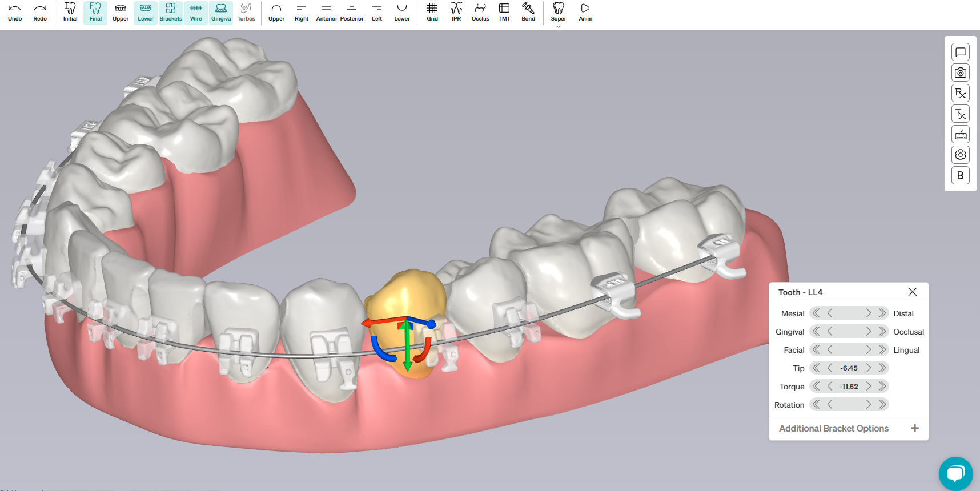Move tooth Facial by small step
The height and width of the screenshot is (491, 980).
(x=830, y=349)
